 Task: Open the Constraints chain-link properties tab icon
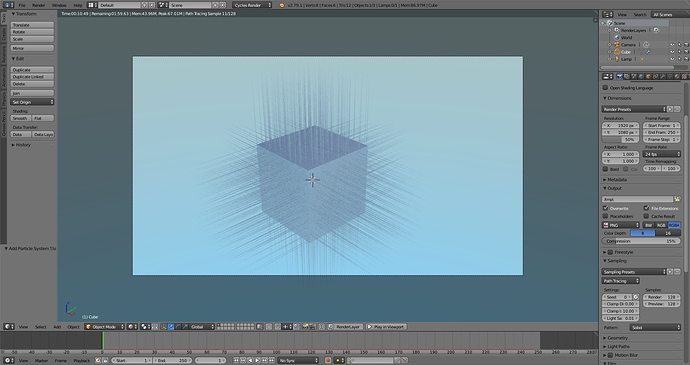[655, 77]
